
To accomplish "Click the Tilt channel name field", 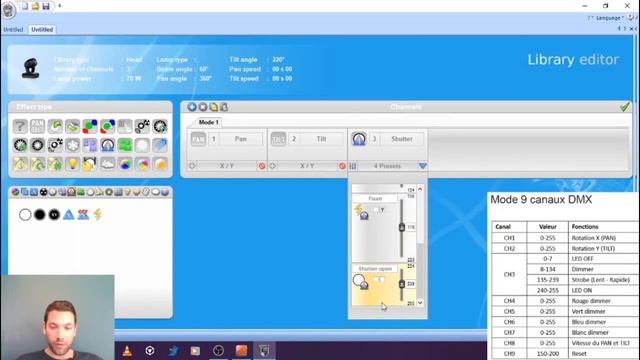I will [x=321, y=139].
